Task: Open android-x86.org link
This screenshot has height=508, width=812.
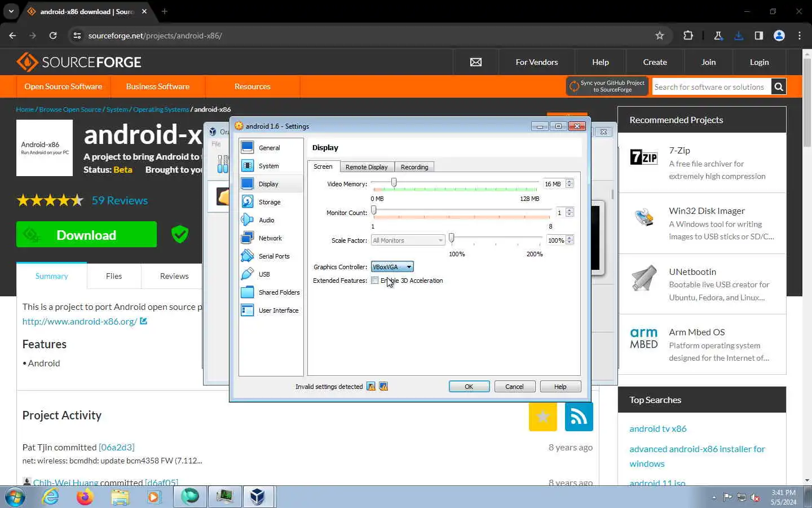Action: click(80, 321)
